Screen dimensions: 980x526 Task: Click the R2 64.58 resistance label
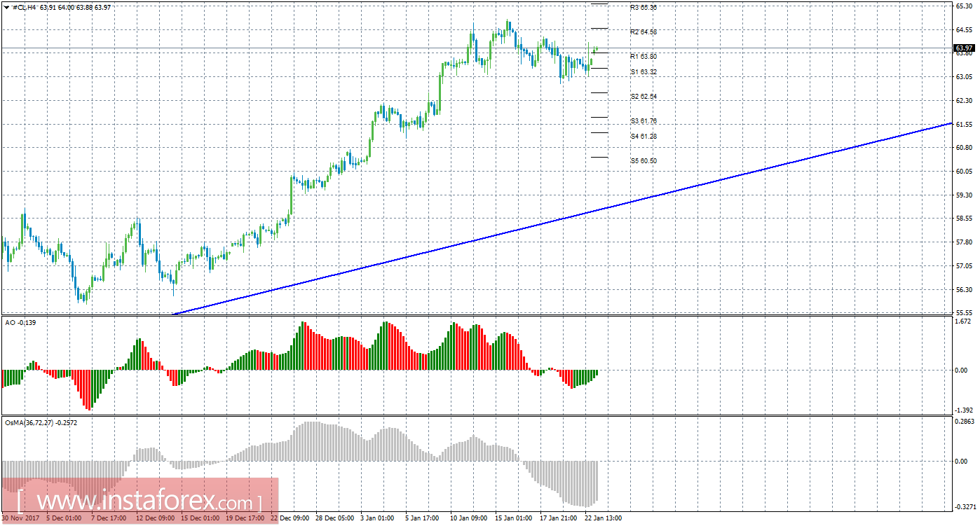coord(643,32)
